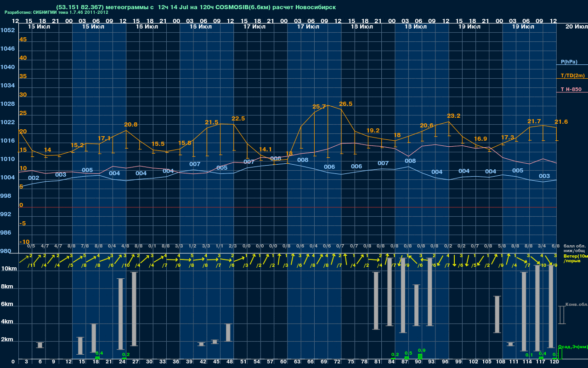Click the 0.5 precipitation value
This screenshot has width=588, height=368.
408,353
